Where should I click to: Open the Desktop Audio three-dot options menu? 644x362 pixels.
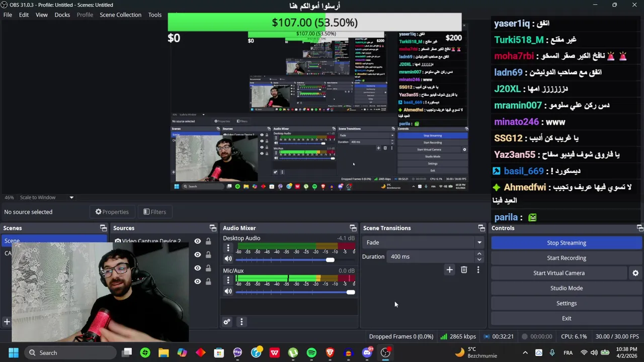(x=228, y=248)
